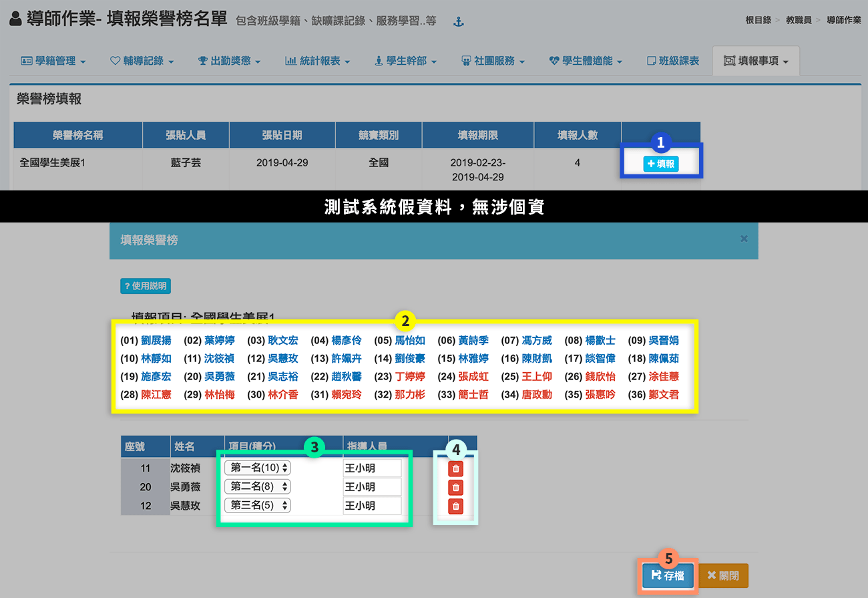Open the 輔導記錄 menu
Image resolution: width=868 pixels, height=598 pixels.
click(142, 61)
